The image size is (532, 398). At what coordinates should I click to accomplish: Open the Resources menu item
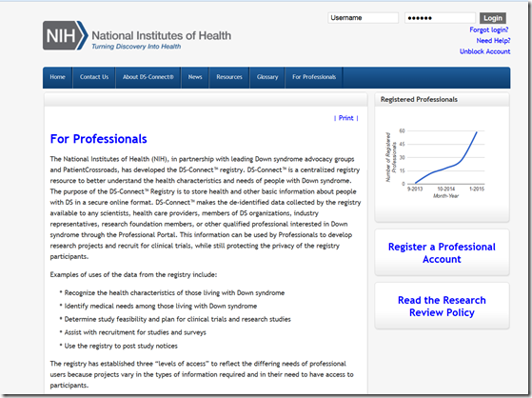point(229,77)
